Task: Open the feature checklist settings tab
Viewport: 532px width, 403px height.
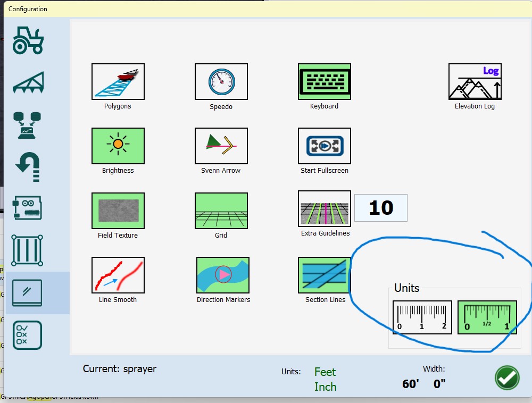Action: (x=28, y=335)
